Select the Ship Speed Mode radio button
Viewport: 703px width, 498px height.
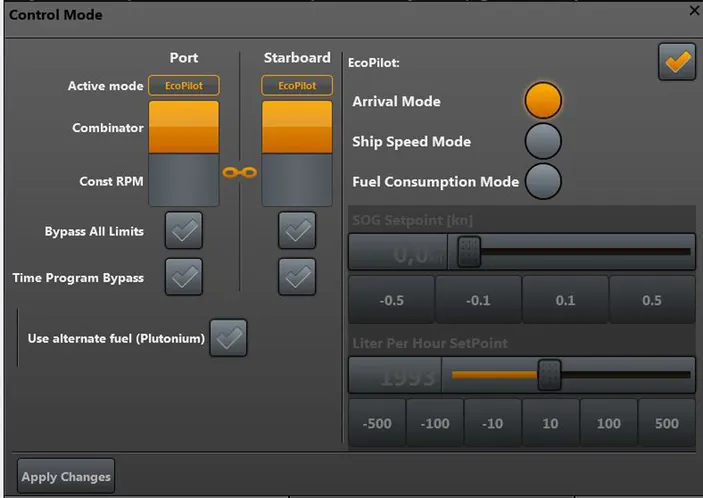pyautogui.click(x=543, y=141)
